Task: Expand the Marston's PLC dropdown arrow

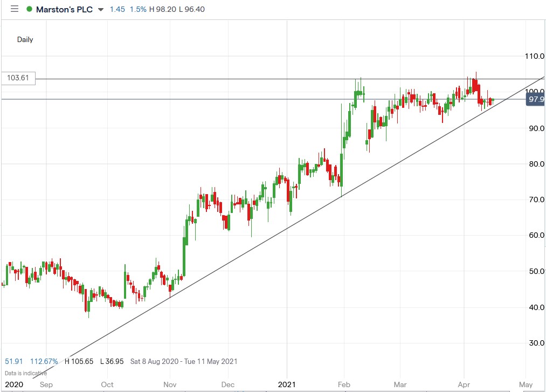Action: point(101,9)
